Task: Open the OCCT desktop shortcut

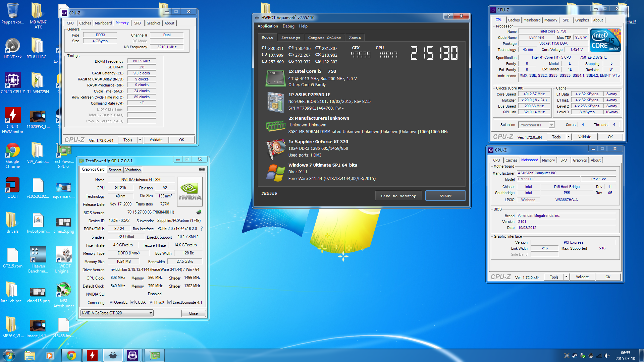Action: point(13,188)
